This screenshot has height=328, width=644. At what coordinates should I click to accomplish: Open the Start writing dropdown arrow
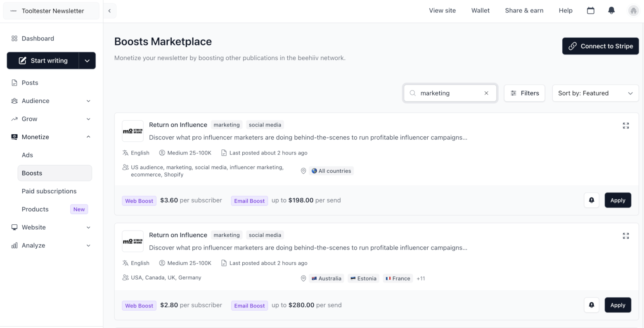click(87, 61)
